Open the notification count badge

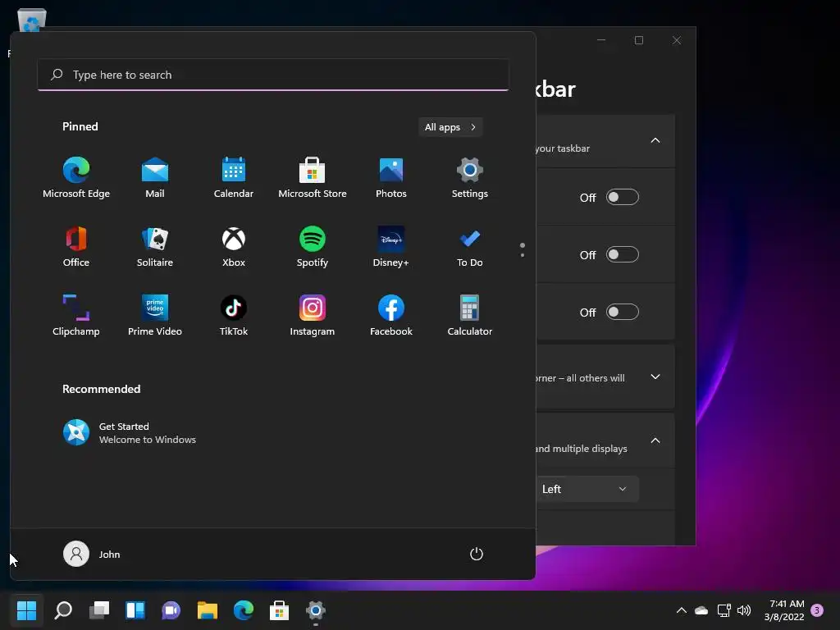[817, 610]
